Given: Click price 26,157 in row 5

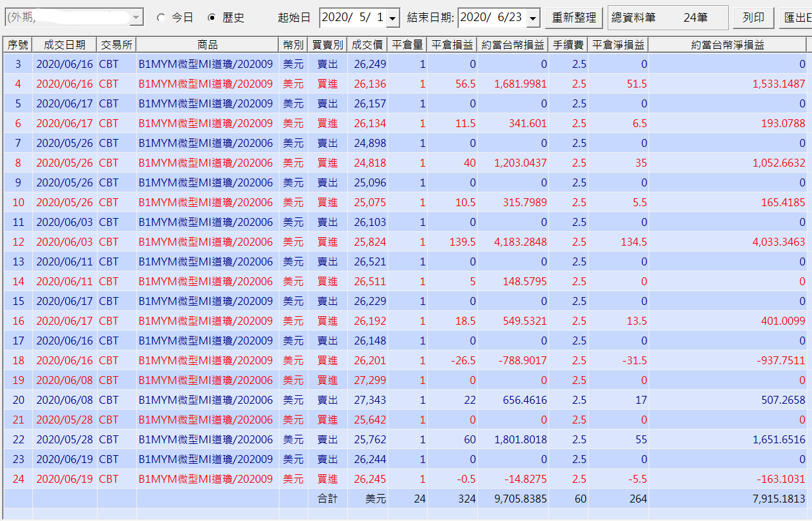Looking at the screenshot, I should coord(370,103).
